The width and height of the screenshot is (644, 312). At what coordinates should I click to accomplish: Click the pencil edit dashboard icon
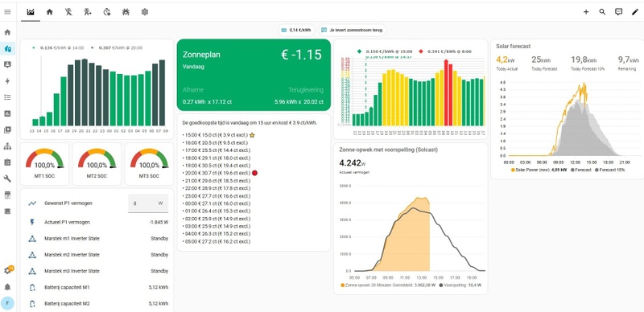[635, 12]
